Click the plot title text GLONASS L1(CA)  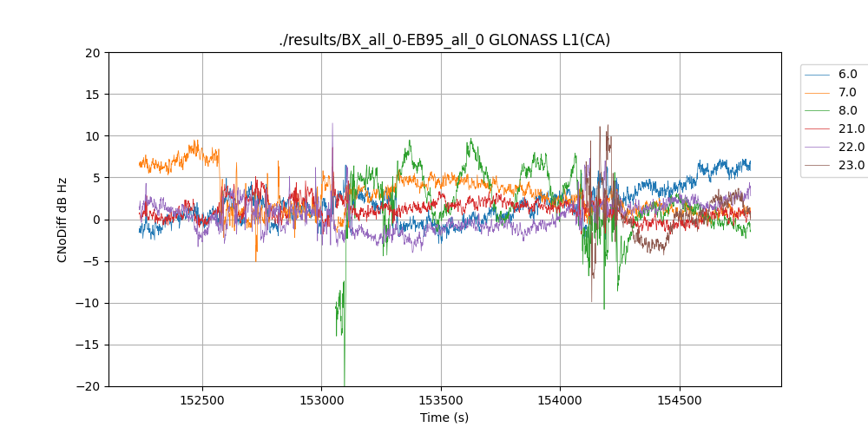[444, 40]
